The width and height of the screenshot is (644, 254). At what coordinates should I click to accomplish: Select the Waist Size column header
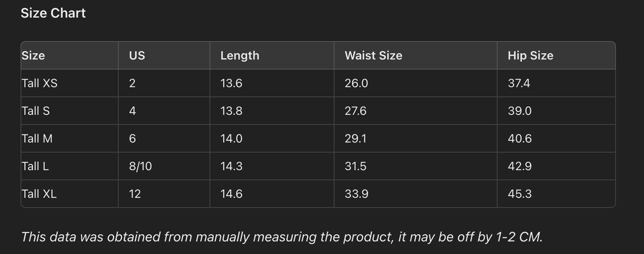(373, 55)
